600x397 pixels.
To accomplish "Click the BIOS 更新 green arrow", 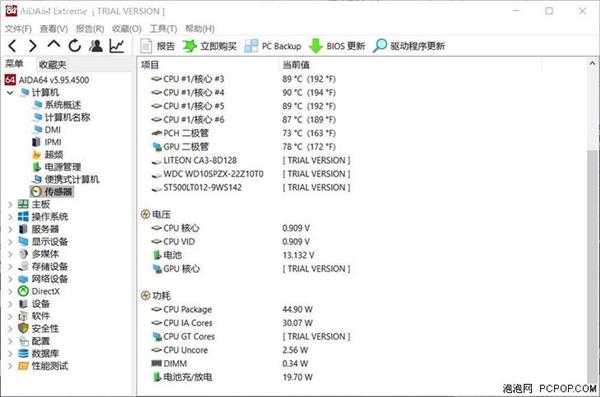I will pyautogui.click(x=316, y=46).
